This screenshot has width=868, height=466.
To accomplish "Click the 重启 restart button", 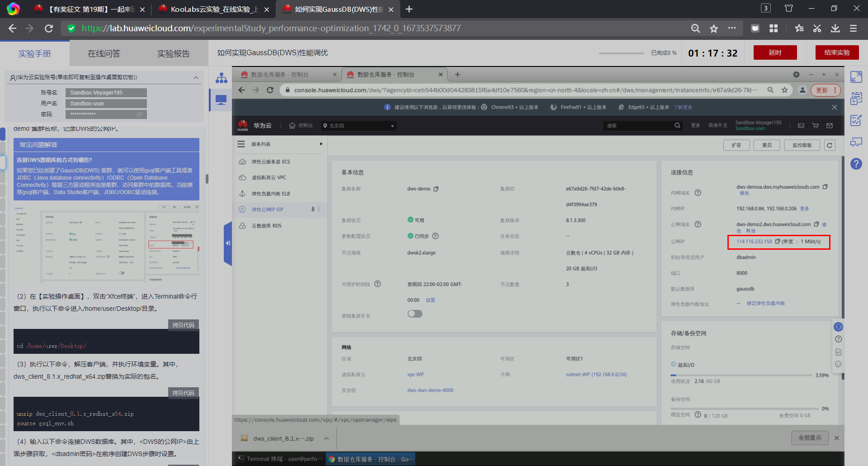I will pyautogui.click(x=767, y=145).
